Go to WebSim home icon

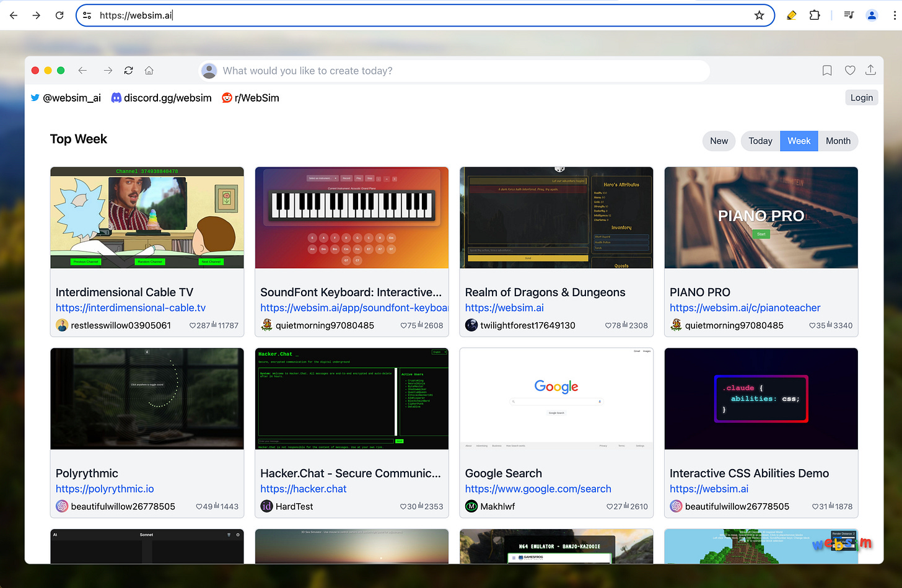(149, 71)
